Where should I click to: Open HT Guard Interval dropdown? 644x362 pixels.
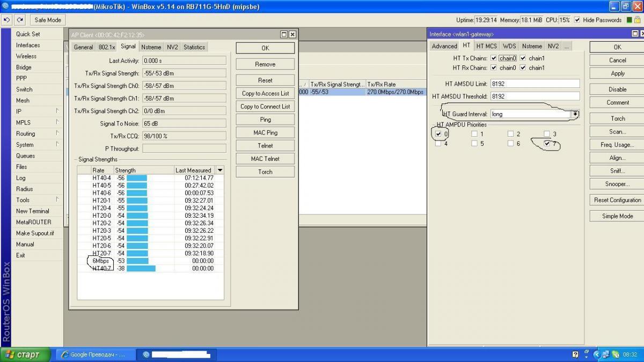[x=575, y=114]
